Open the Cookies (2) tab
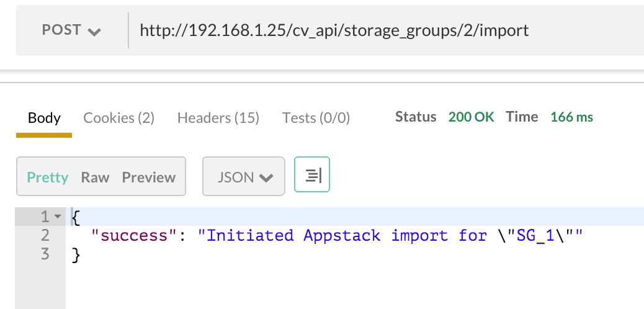 click(x=119, y=118)
